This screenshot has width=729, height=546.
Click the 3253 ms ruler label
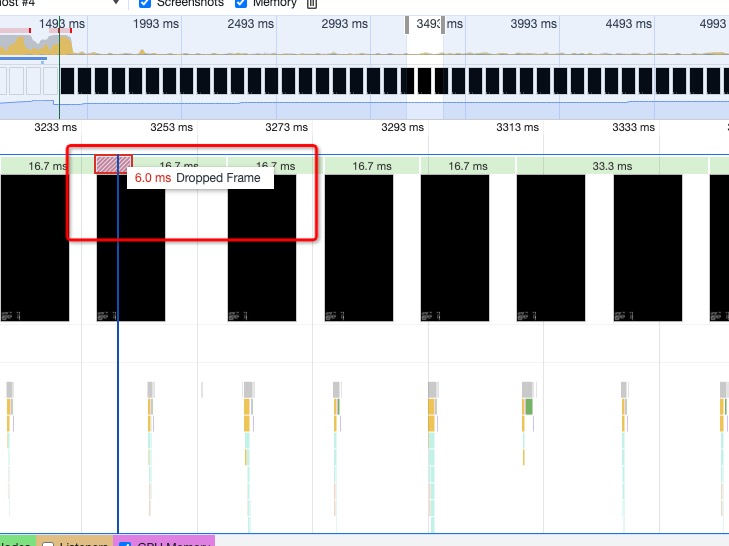pos(171,127)
